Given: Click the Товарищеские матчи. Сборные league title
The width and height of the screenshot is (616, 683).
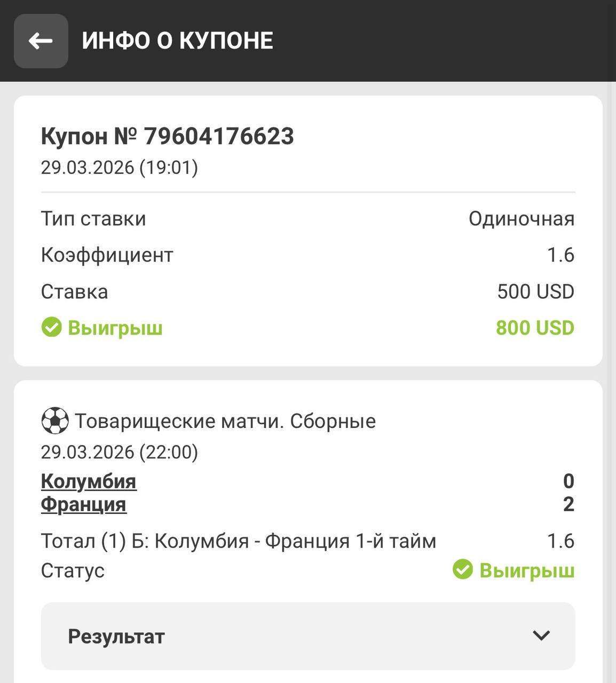Looking at the screenshot, I should (225, 421).
